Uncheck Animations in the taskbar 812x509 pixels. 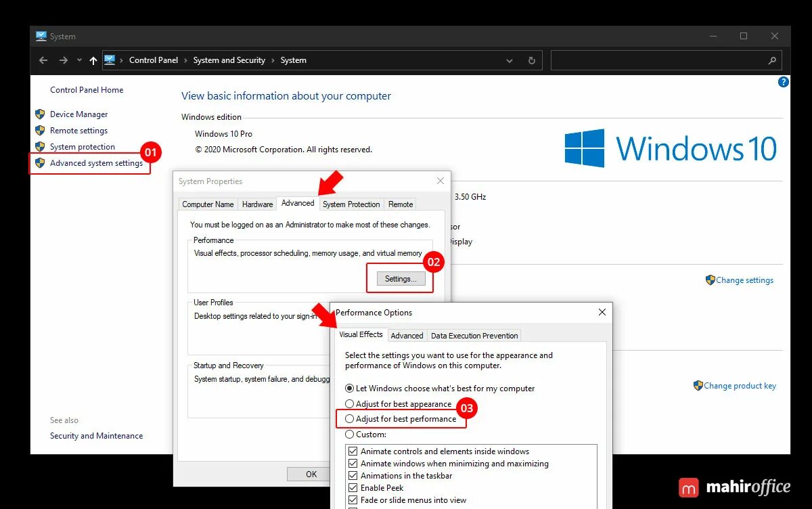coord(353,476)
